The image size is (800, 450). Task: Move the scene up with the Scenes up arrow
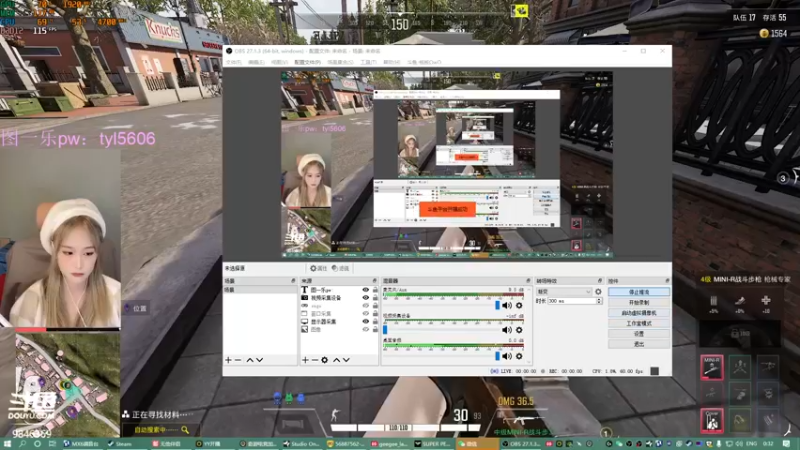coord(250,360)
